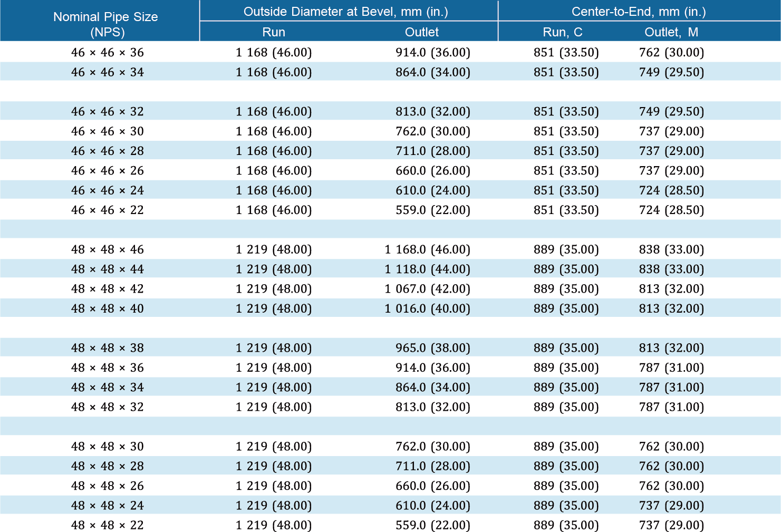Select the 'Outlet' header under Outside Diameter
781x532 pixels.
[422, 32]
